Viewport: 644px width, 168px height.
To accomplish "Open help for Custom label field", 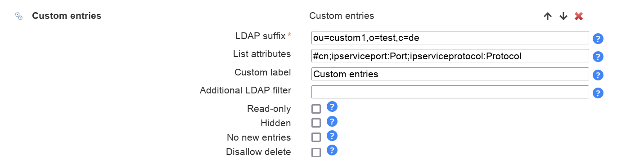I will (598, 75).
